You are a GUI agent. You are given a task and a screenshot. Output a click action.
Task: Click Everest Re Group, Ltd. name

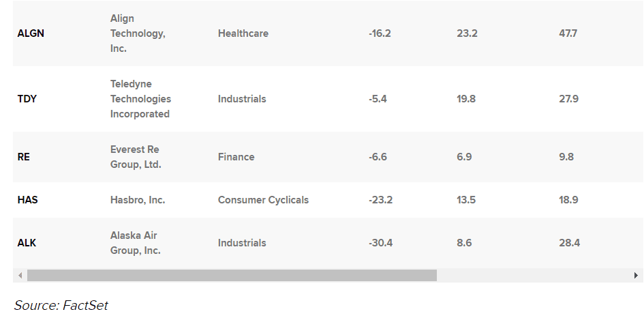tap(136, 157)
